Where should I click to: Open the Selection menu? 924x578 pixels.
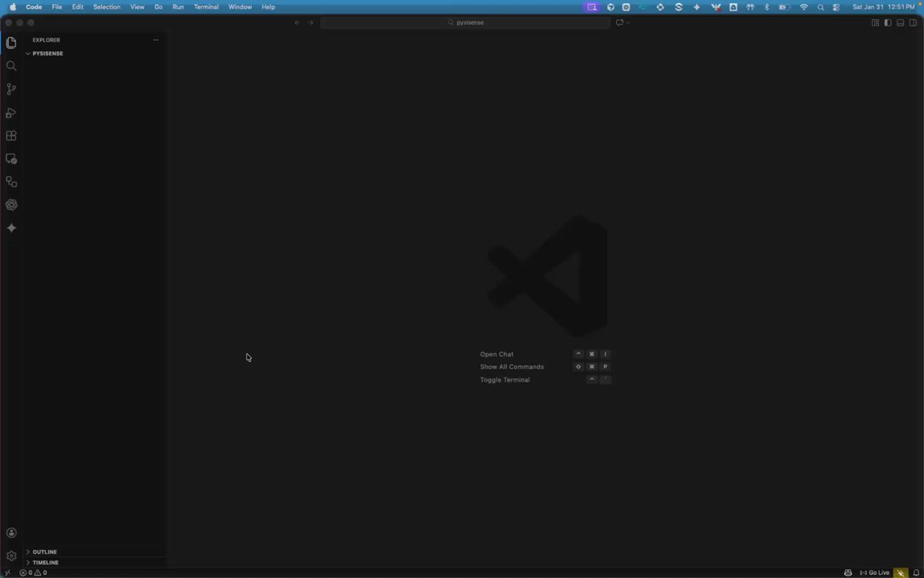[x=107, y=7]
